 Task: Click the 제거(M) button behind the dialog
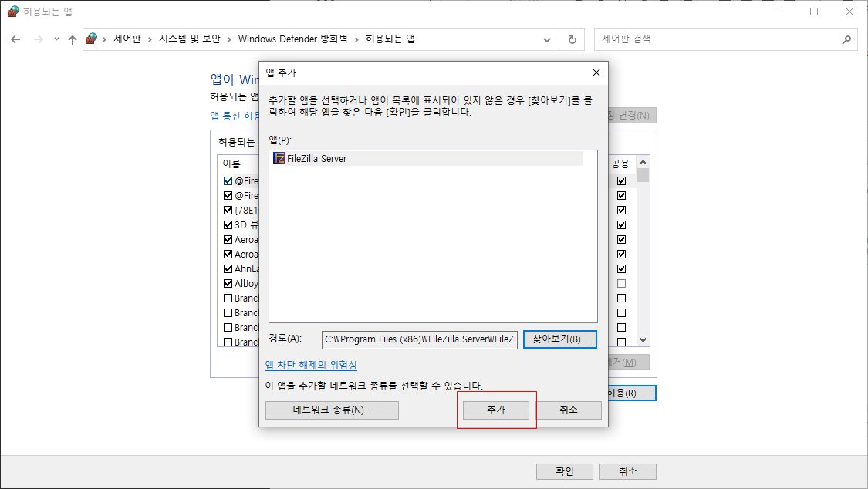629,363
